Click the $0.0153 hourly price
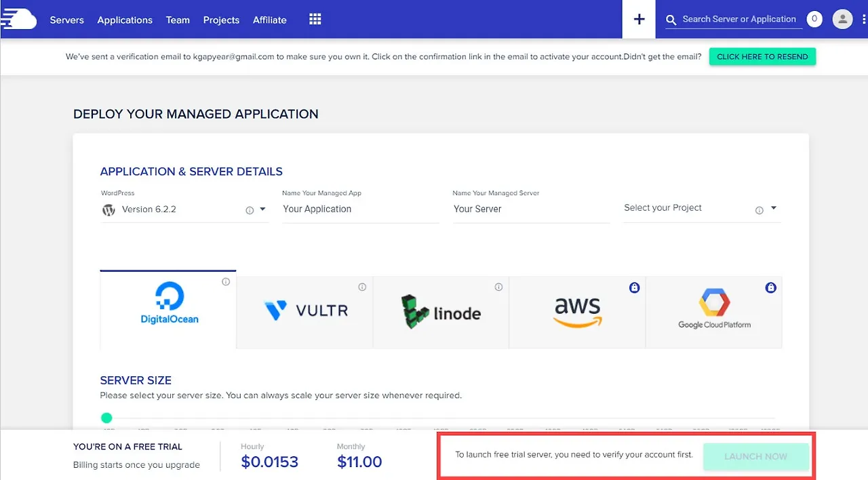868x480 pixels. point(269,462)
